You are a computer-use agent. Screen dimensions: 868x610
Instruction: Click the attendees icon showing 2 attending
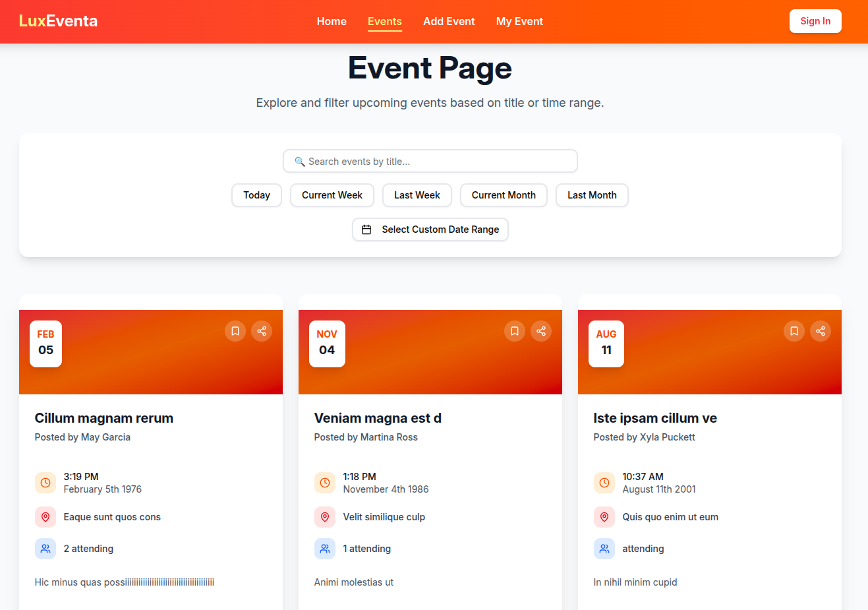tap(45, 548)
